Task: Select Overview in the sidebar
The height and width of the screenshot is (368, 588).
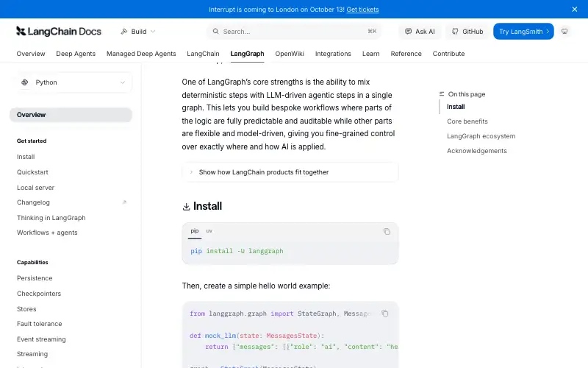Action: [71, 115]
